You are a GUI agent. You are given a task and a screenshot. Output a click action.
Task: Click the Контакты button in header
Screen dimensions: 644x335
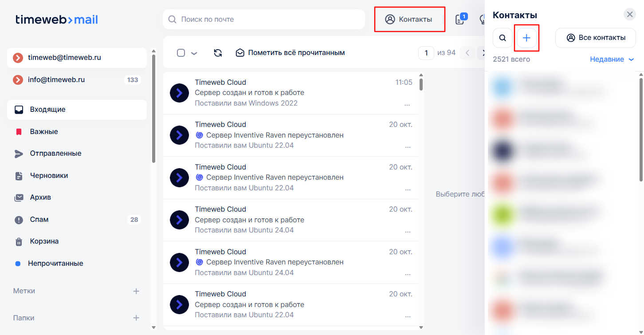pos(409,20)
